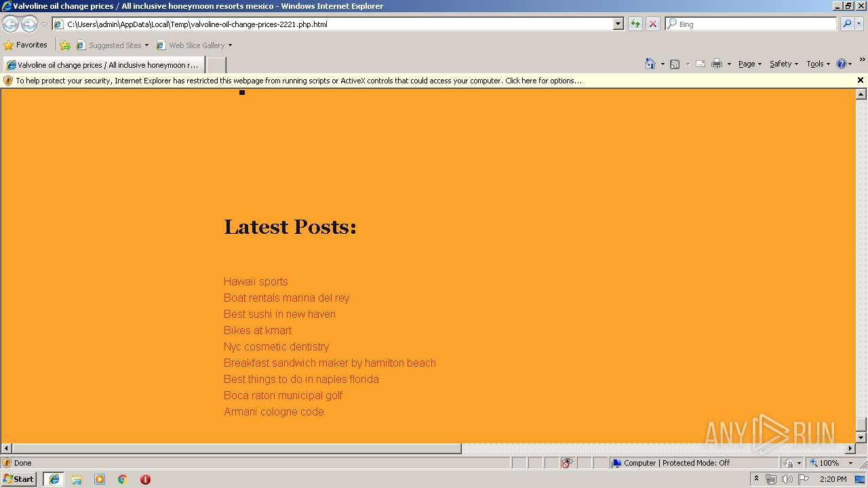
Task: Expand the Web Slice Gallery dropdown
Action: click(x=230, y=45)
